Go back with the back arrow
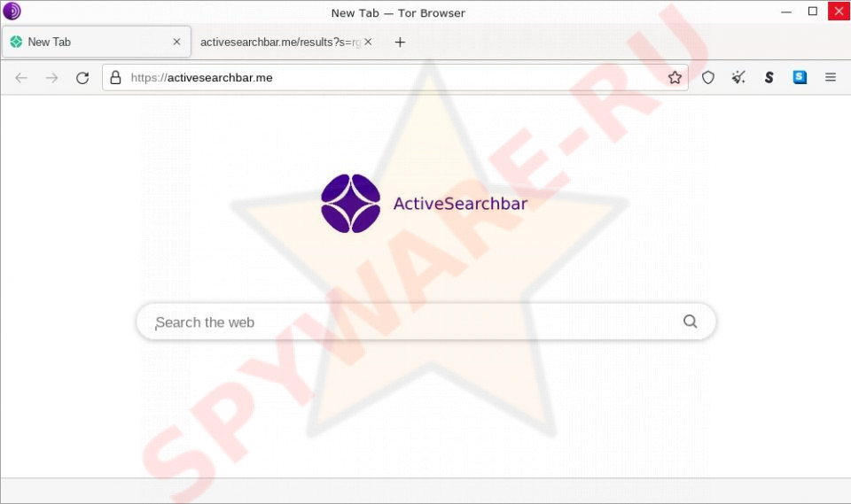This screenshot has width=851, height=504. pos(21,78)
